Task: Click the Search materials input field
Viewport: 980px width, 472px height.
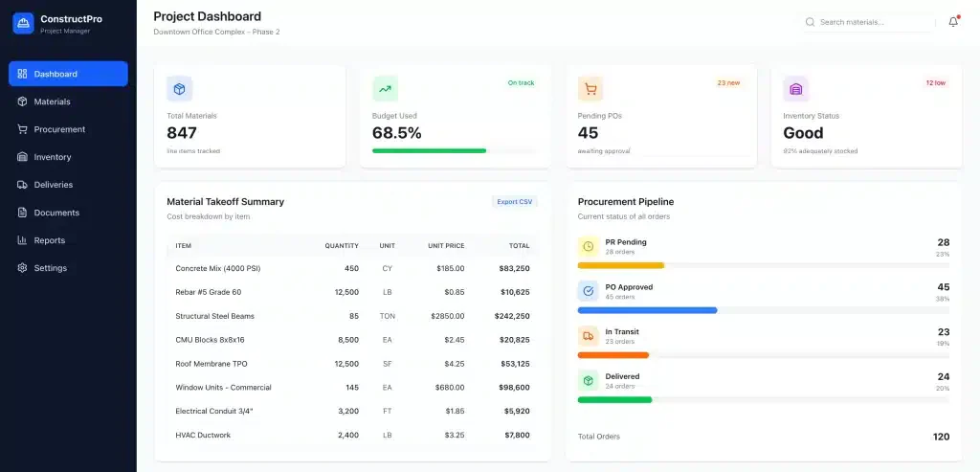Action: (x=869, y=22)
